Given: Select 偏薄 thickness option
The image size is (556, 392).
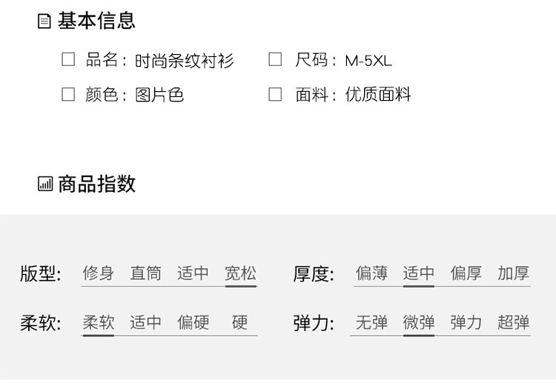Looking at the screenshot, I should click(x=371, y=273).
